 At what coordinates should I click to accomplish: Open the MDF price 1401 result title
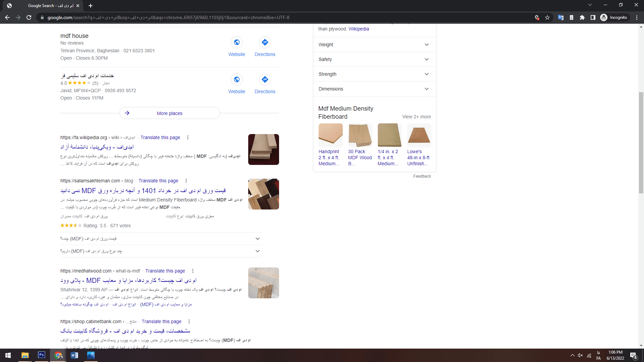pos(143,191)
